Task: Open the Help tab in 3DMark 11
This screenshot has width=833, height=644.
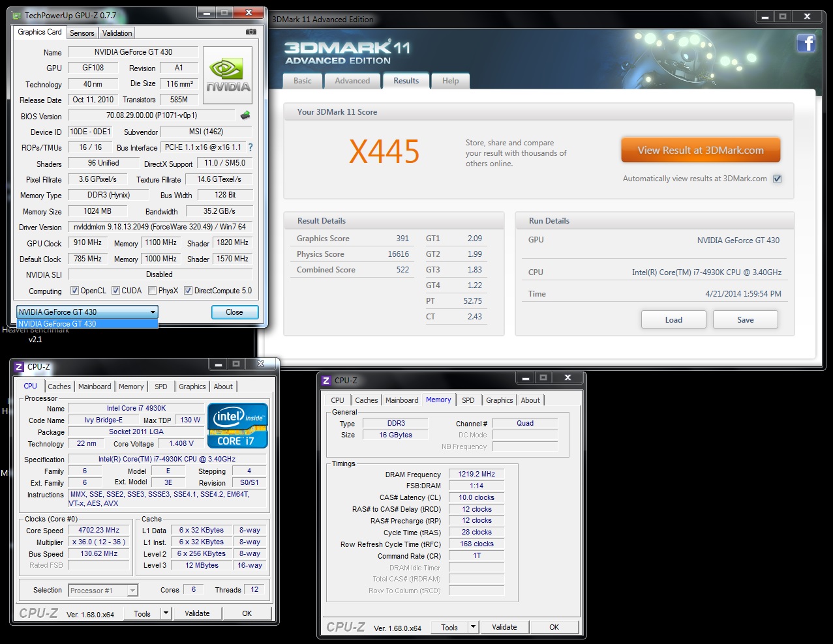Action: click(x=450, y=81)
